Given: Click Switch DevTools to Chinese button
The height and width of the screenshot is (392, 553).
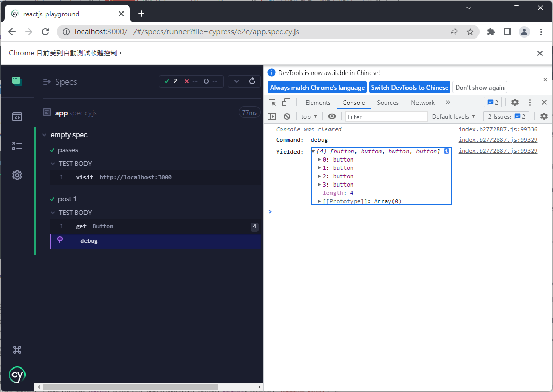Looking at the screenshot, I should [409, 88].
